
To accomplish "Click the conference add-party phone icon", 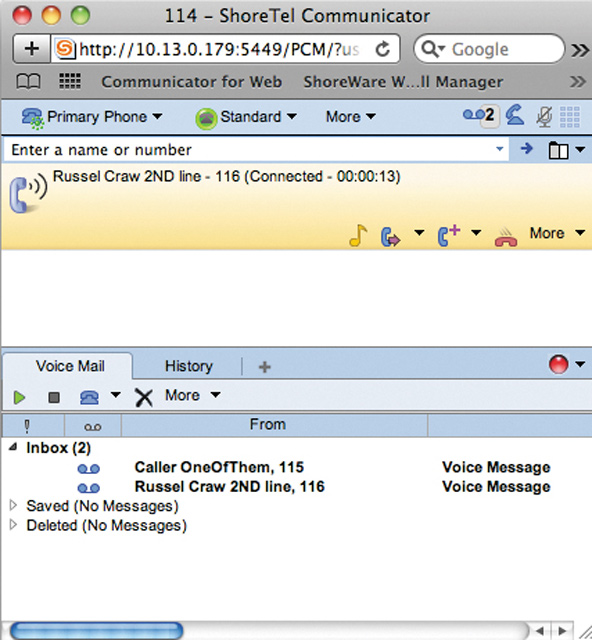I will point(449,236).
